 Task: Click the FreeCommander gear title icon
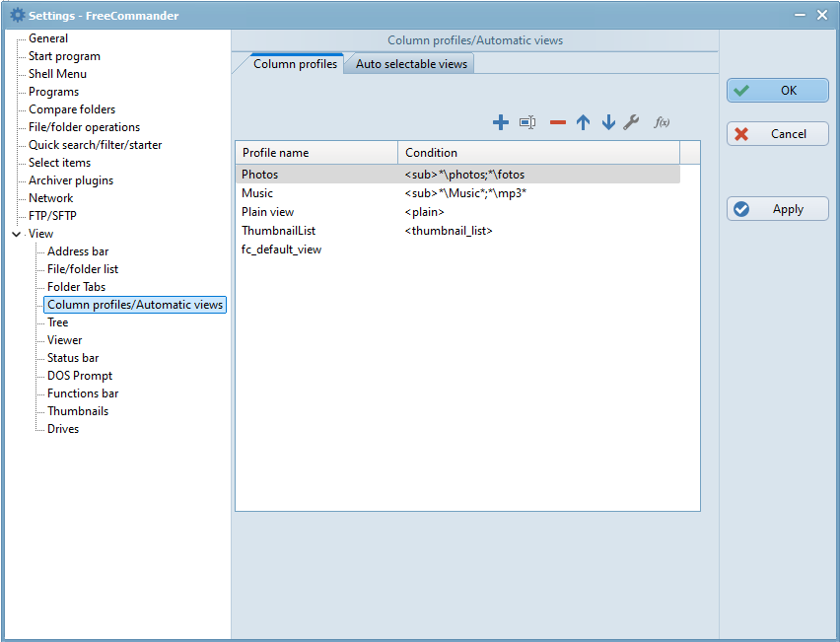coord(17,15)
